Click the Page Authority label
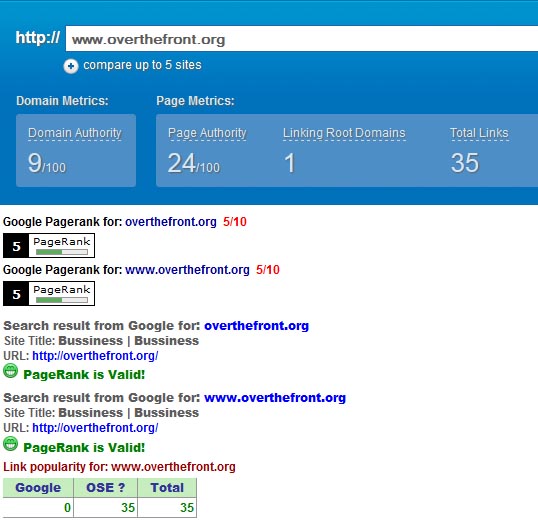This screenshot has width=538, height=521. (x=207, y=133)
